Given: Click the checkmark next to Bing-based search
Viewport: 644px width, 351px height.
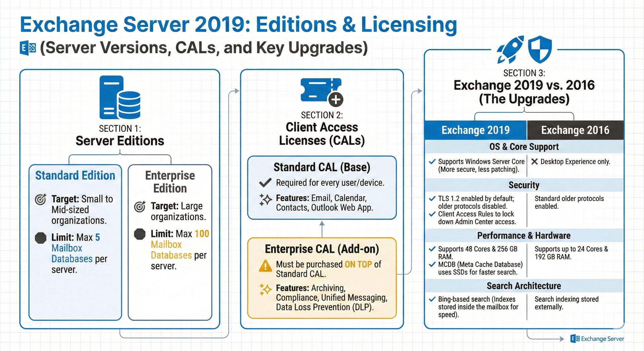Looking at the screenshot, I should tap(432, 299).
